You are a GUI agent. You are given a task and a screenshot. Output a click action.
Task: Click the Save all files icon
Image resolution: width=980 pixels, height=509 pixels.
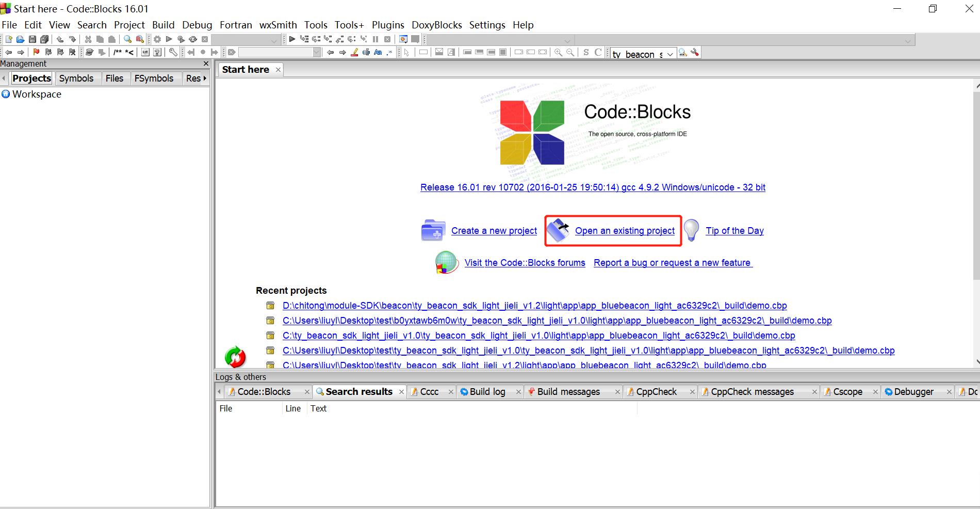pyautogui.click(x=44, y=39)
